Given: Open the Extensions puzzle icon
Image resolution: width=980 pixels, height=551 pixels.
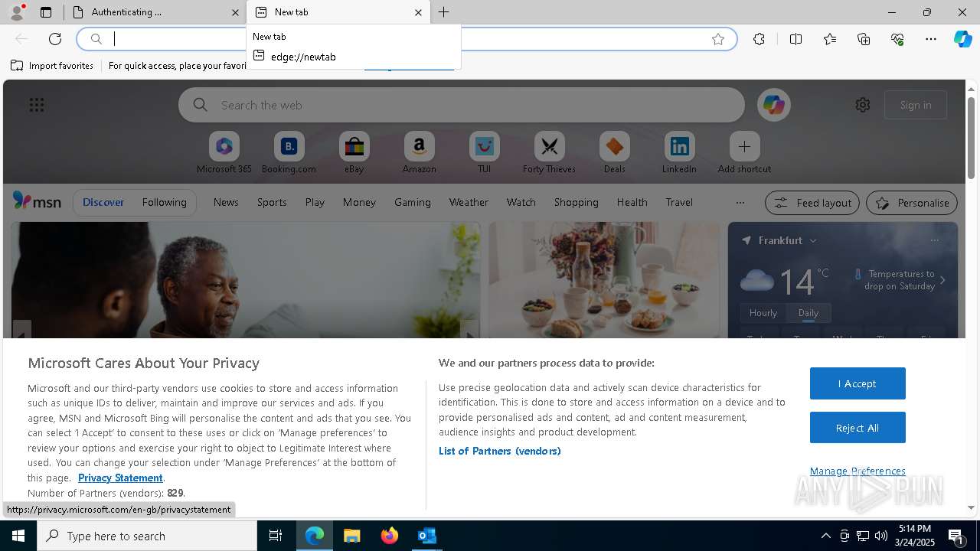Looking at the screenshot, I should tap(759, 39).
